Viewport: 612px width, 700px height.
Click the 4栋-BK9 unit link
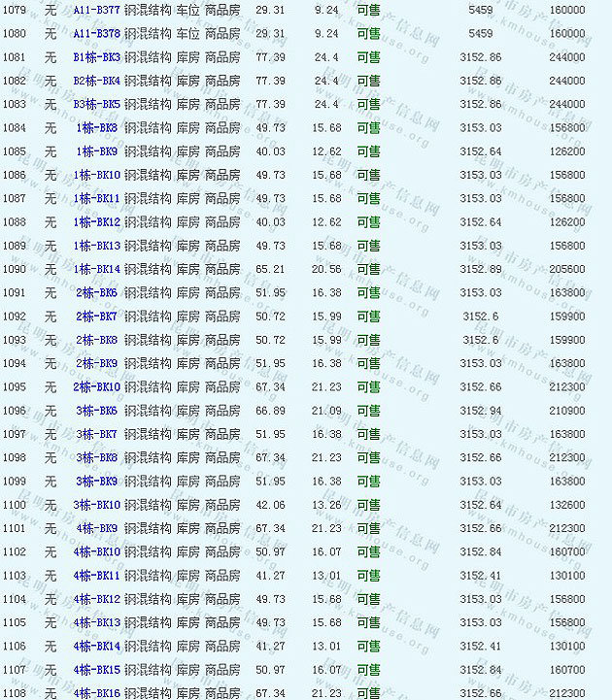[x=97, y=528]
